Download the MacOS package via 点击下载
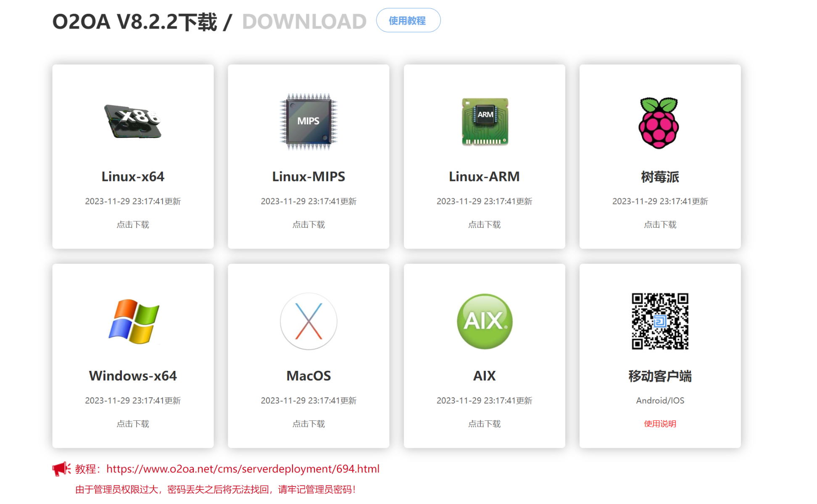This screenshot has width=817, height=504. click(x=308, y=424)
